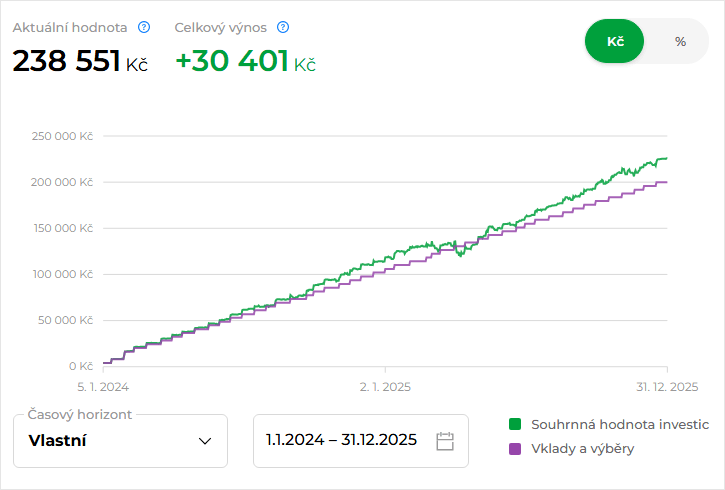Image resolution: width=725 pixels, height=490 pixels.
Task: Click the 5. 1. 2024 start date label
Action: coord(103,386)
